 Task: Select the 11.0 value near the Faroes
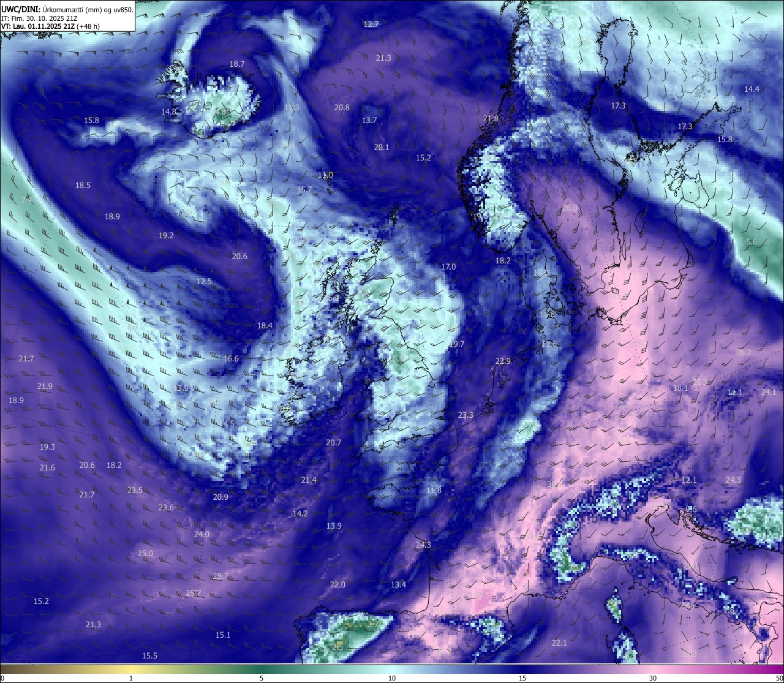pyautogui.click(x=325, y=175)
